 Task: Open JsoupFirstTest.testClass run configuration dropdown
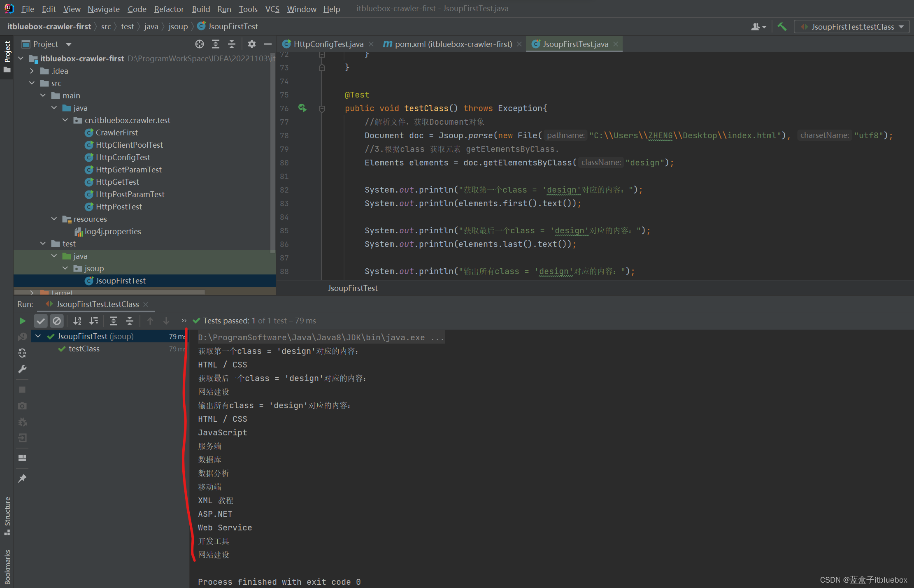[852, 27]
